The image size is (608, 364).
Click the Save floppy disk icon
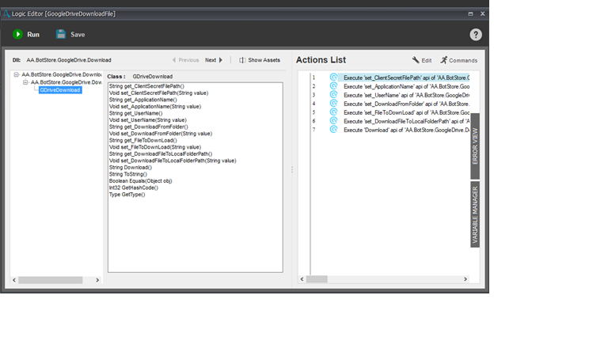61,34
